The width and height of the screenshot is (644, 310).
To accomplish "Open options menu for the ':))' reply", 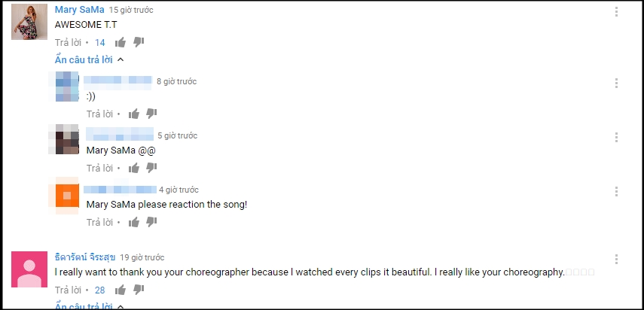I will pos(616,83).
